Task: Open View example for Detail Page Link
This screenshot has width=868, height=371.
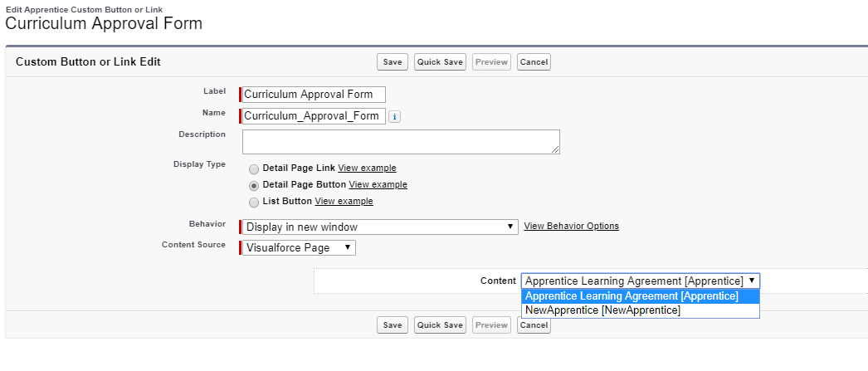Action: [x=367, y=168]
